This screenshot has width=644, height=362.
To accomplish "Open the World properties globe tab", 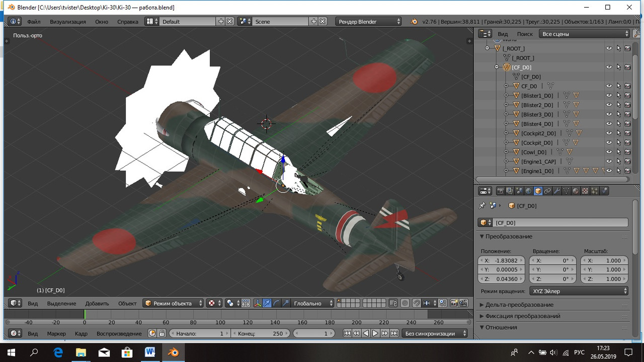I will tap(528, 191).
